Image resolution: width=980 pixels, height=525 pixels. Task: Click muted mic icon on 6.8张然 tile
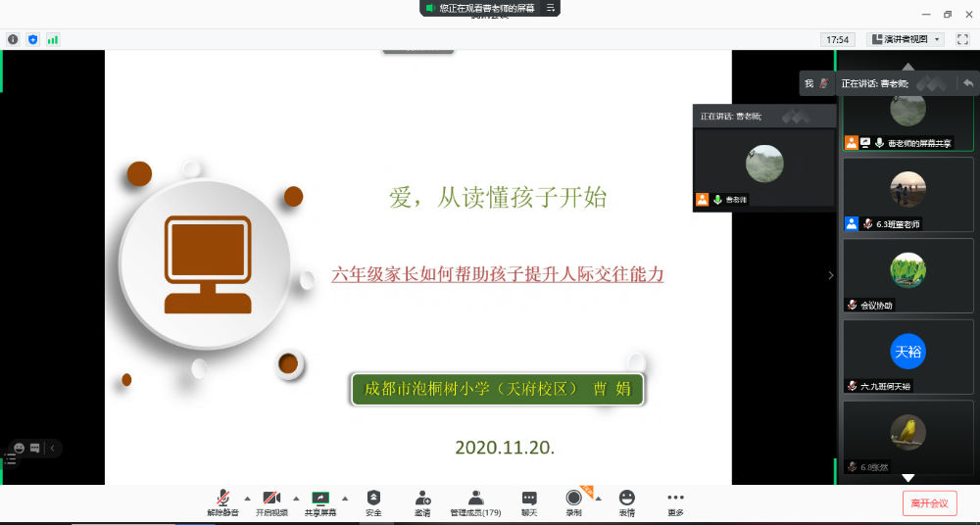pos(852,467)
